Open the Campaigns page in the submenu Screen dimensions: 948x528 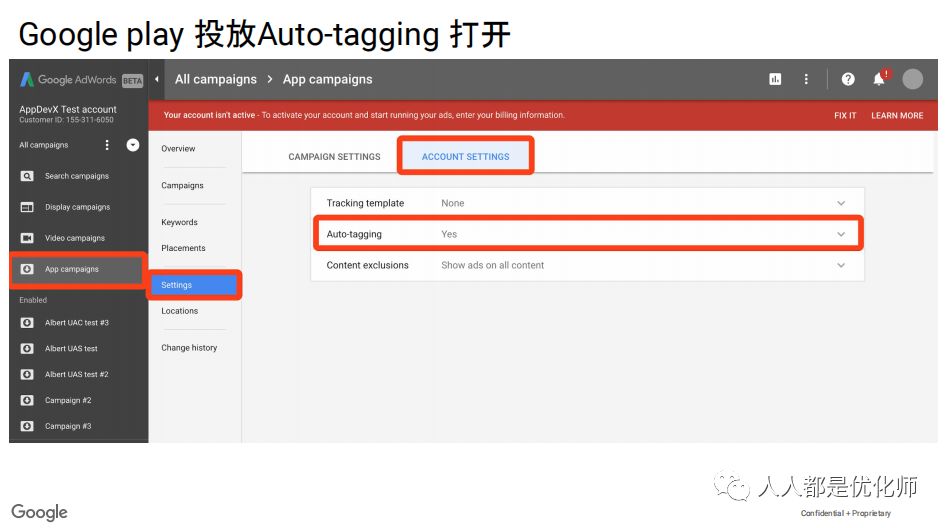point(183,186)
